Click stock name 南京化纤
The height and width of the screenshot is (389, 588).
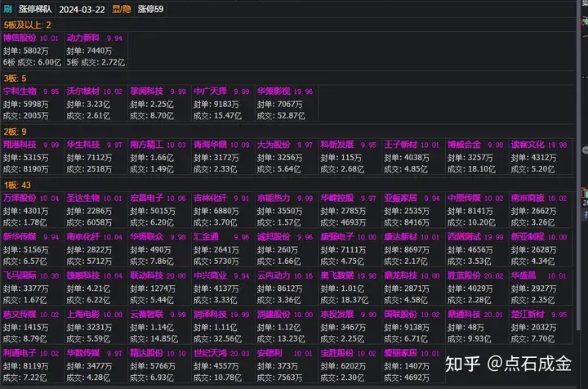pos(82,237)
